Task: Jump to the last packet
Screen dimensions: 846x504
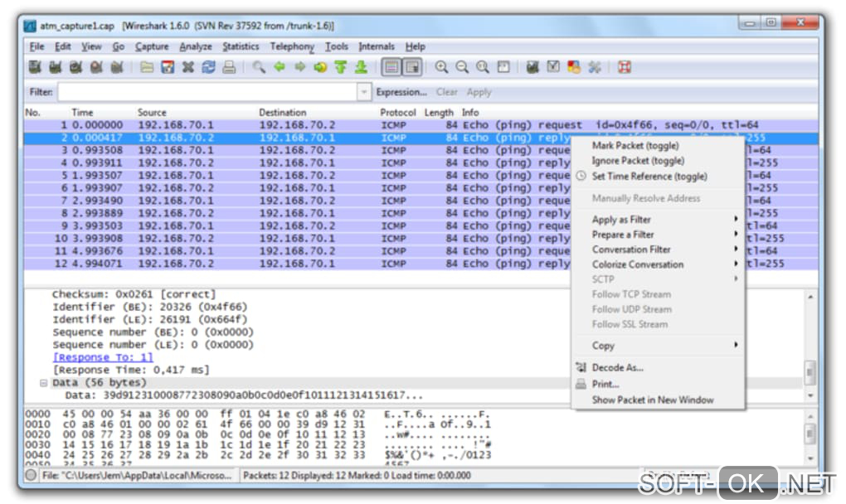Action: (x=361, y=67)
